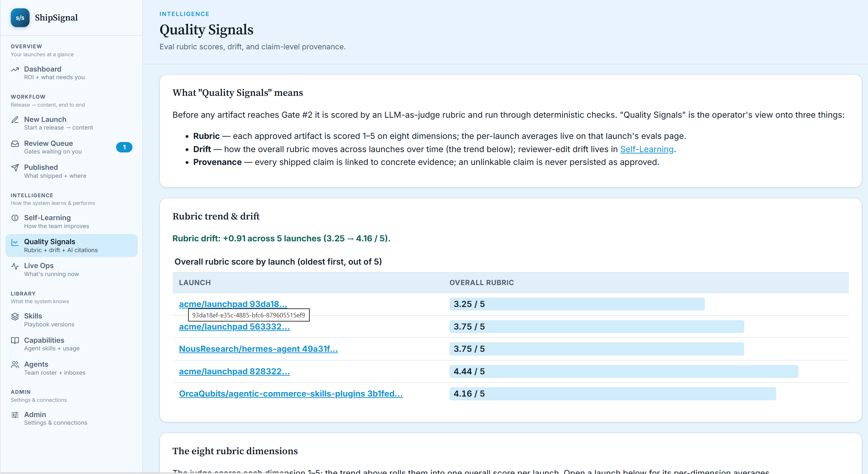Click the Agents people icon
This screenshot has width=868, height=474.
click(15, 365)
